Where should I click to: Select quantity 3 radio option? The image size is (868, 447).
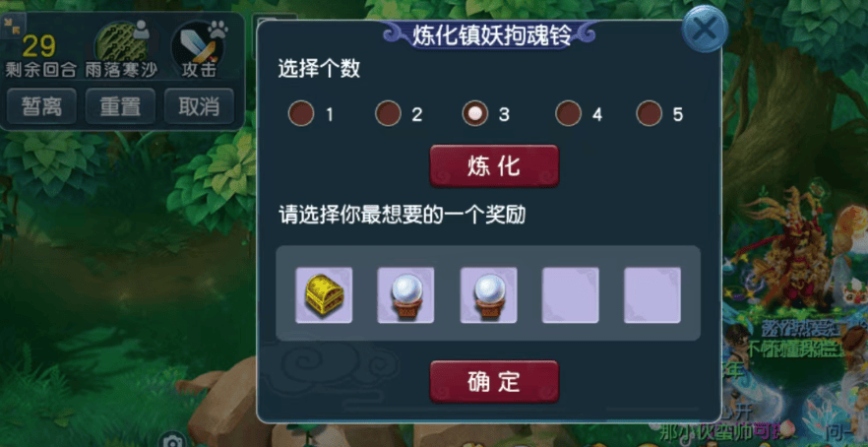(475, 113)
